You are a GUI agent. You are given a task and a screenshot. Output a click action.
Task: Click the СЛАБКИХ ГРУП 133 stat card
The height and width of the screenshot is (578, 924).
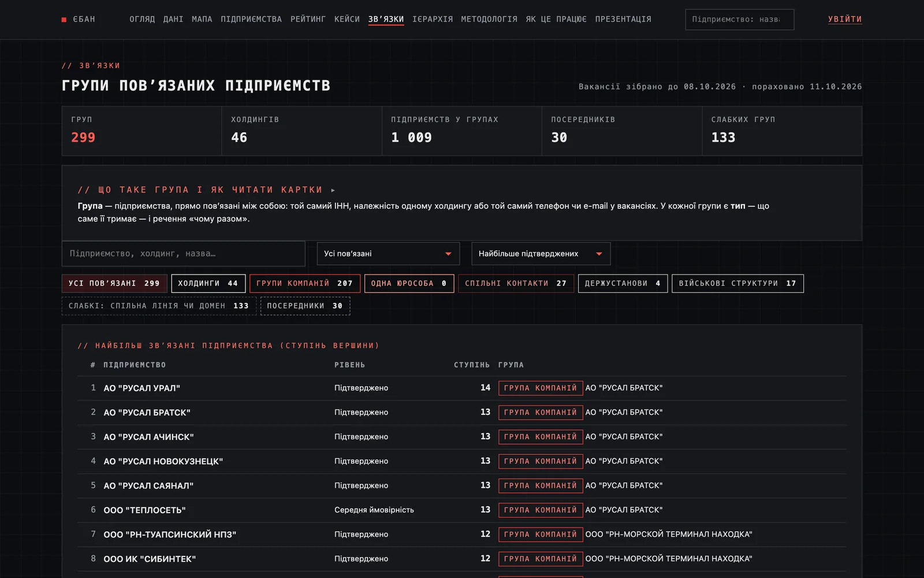[782, 131]
